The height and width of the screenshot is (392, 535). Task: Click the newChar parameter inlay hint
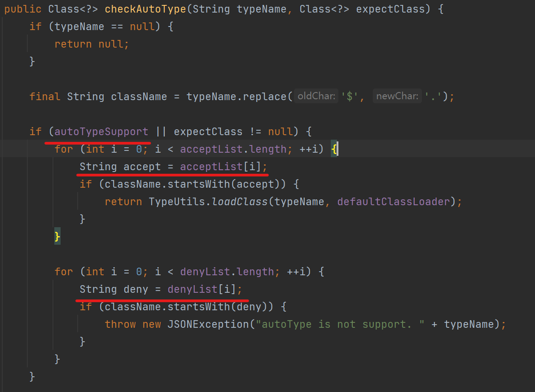397,97
